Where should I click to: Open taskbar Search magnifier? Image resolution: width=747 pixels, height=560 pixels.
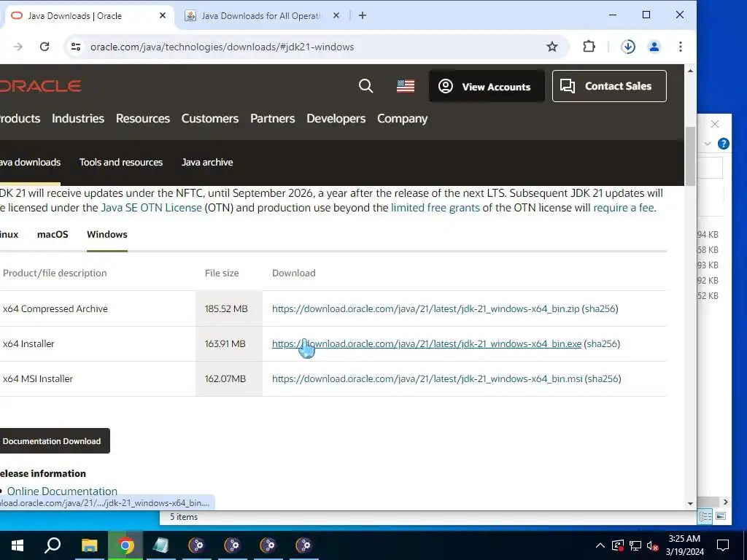tap(53, 545)
